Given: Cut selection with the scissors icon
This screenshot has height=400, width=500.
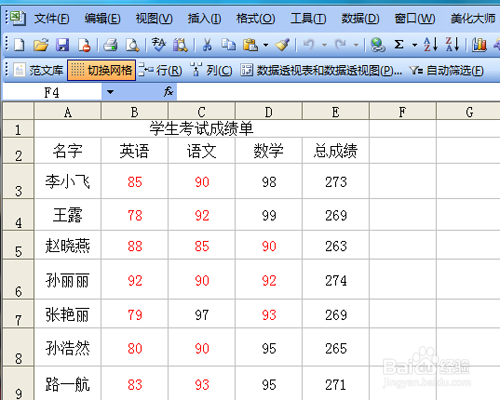Looking at the screenshot, I should click(207, 44).
